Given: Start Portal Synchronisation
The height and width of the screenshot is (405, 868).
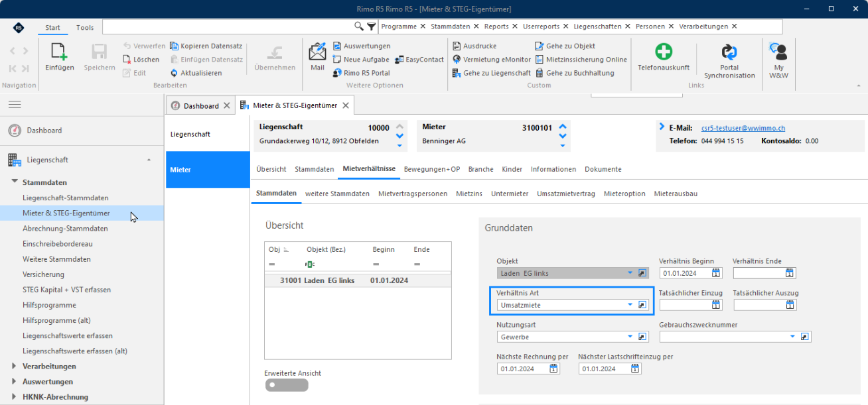Looking at the screenshot, I should 729,61.
